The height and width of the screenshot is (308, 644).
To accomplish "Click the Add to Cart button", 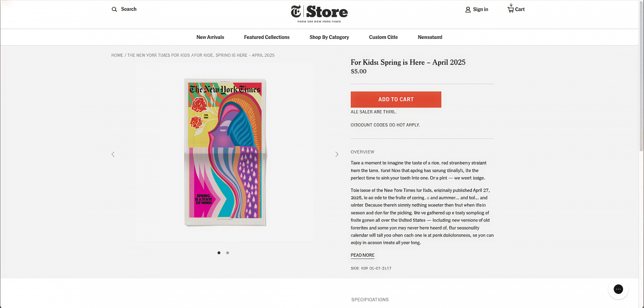I will [x=396, y=99].
